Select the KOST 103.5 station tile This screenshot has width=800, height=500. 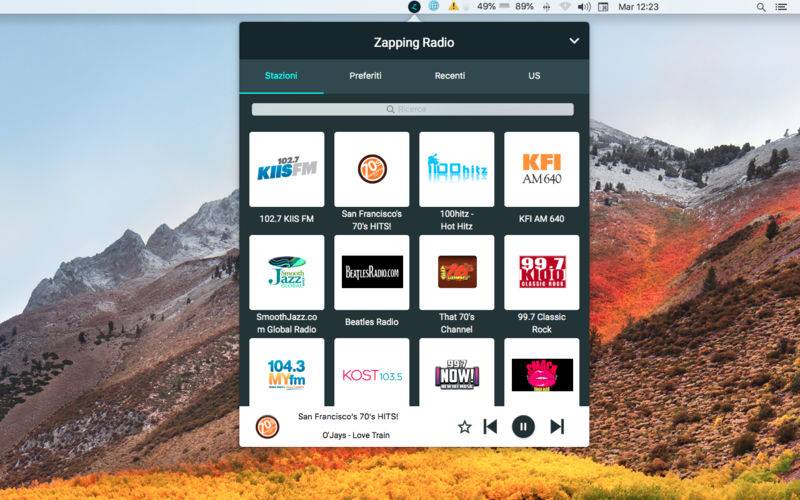click(x=371, y=372)
